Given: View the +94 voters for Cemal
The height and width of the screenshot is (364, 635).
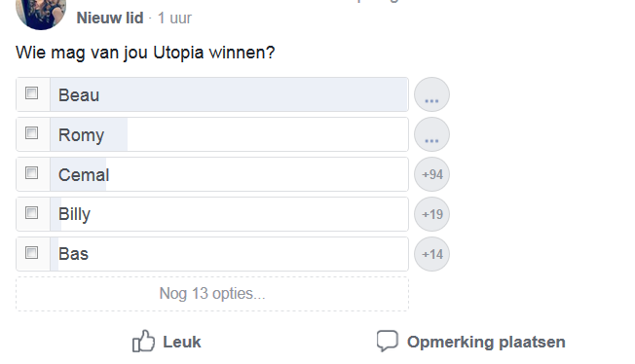Looking at the screenshot, I should coord(431,174).
